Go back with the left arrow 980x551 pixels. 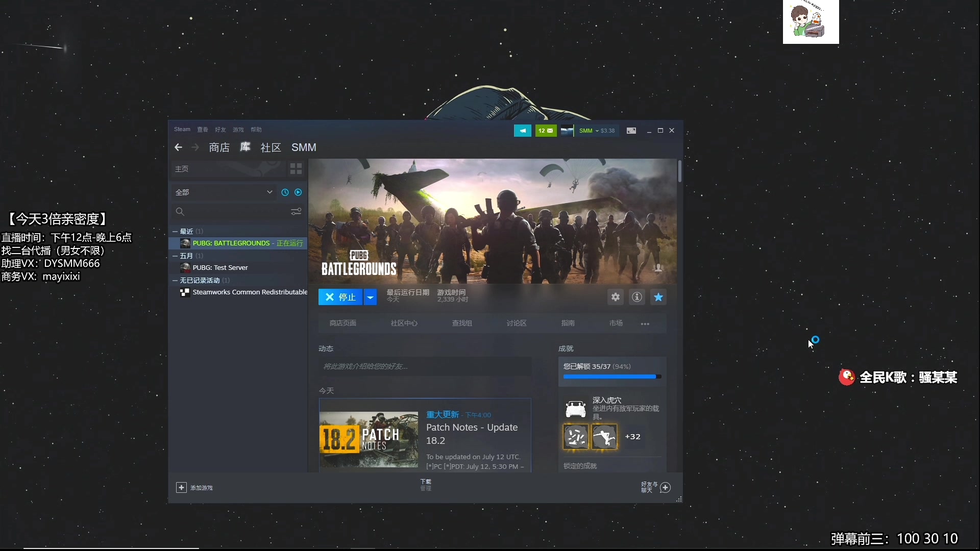click(178, 147)
